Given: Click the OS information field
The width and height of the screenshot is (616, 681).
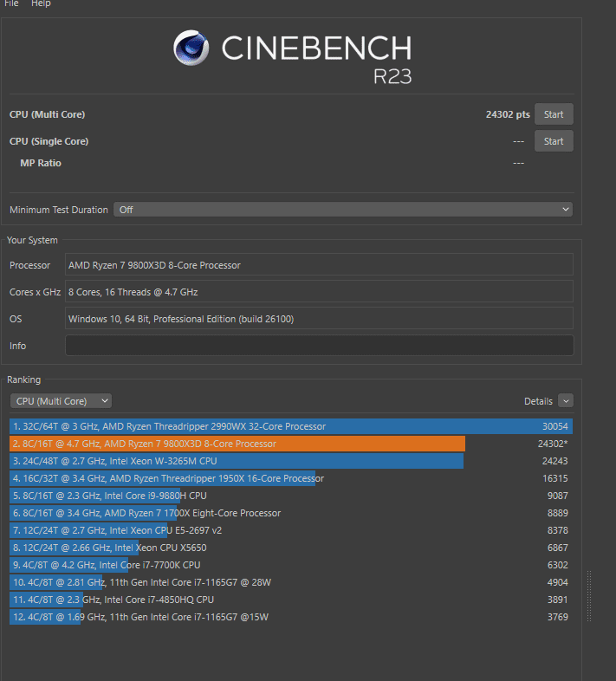Looking at the screenshot, I should pos(320,319).
